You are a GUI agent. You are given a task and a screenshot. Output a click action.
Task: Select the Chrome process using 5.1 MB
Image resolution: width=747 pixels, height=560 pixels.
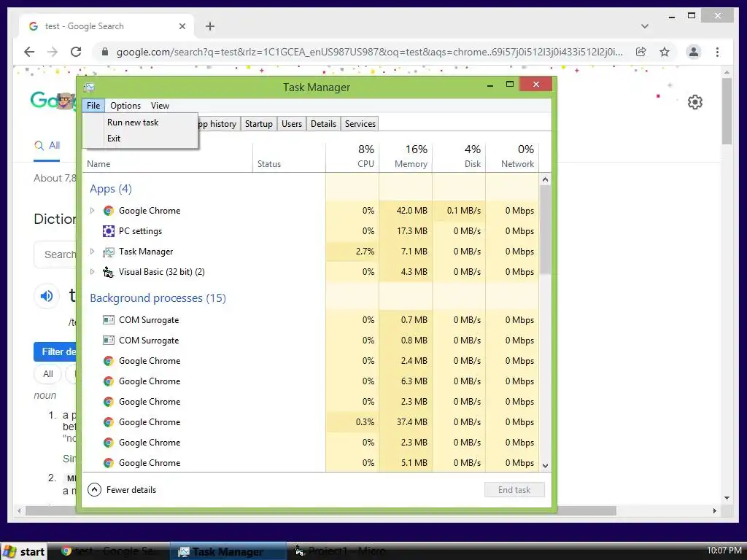pos(311,463)
